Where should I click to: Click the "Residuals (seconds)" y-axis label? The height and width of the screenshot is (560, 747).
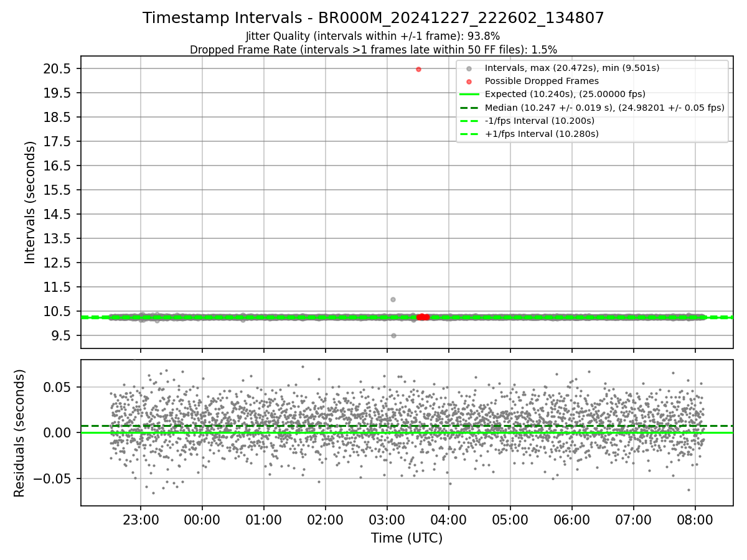[x=20, y=433]
